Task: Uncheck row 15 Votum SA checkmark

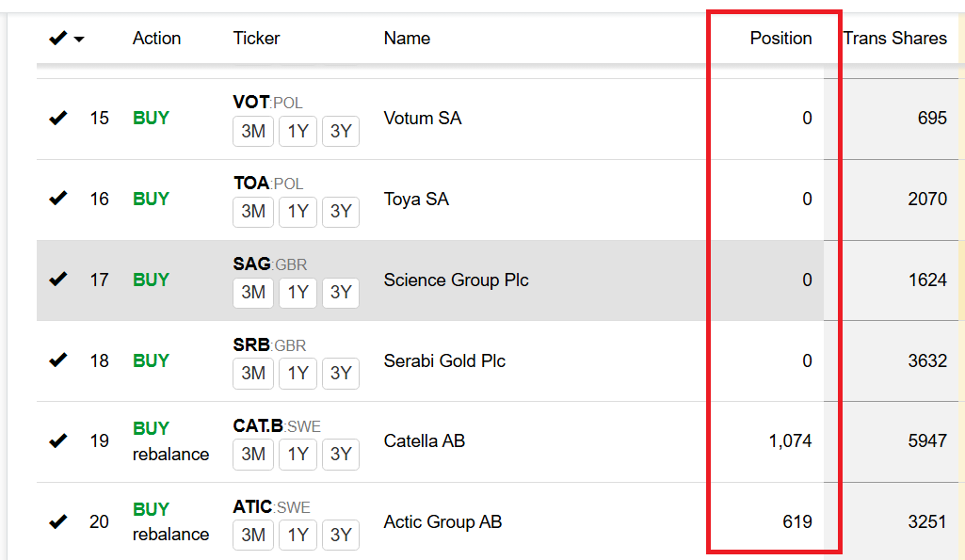Action: [57, 118]
